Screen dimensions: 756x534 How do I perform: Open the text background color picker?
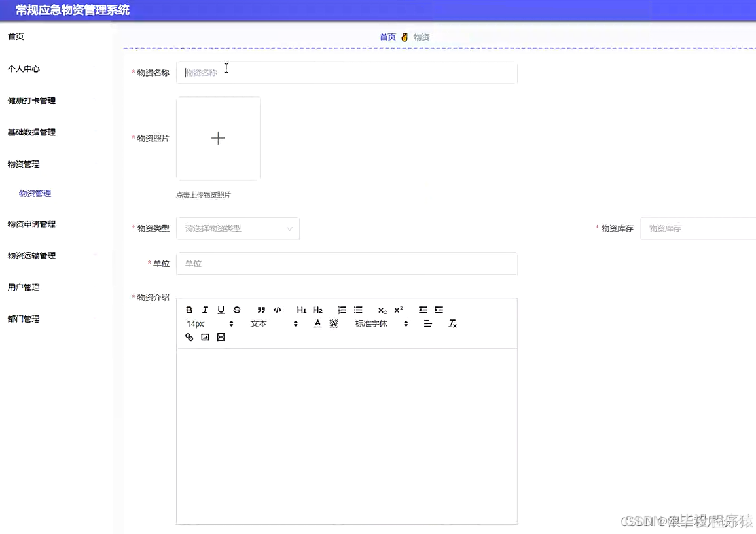(x=333, y=323)
